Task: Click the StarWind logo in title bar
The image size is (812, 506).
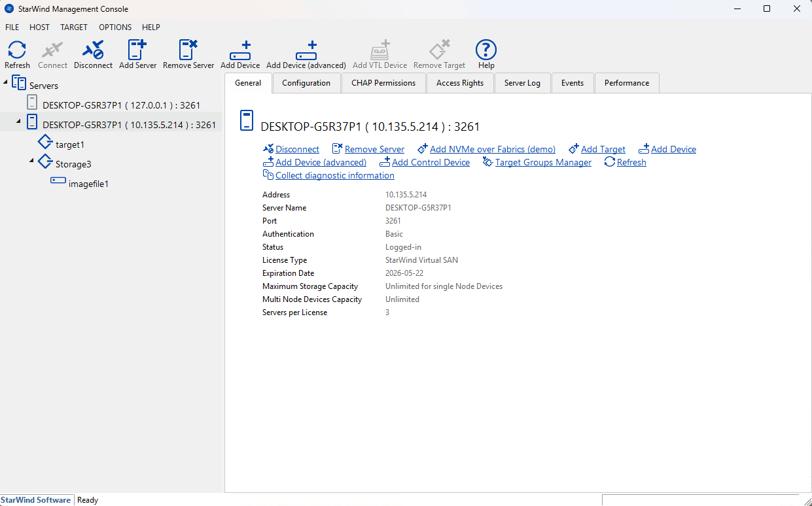Action: [10, 9]
